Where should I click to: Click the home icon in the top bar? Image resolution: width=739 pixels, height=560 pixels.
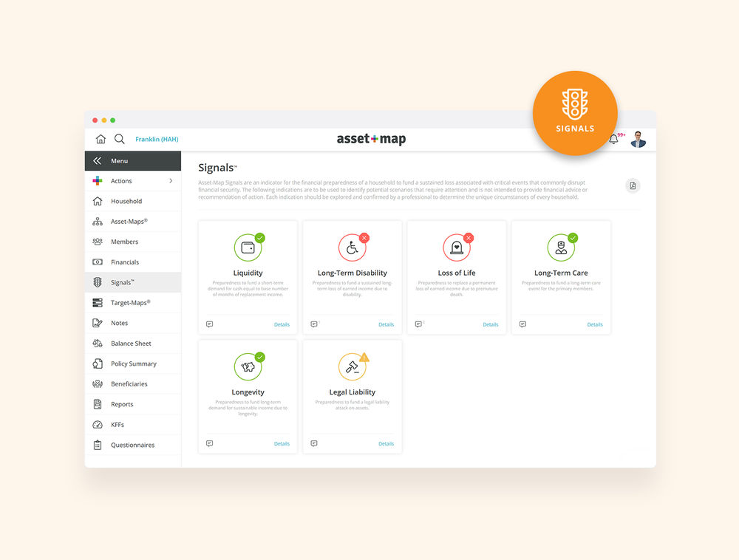(x=101, y=138)
